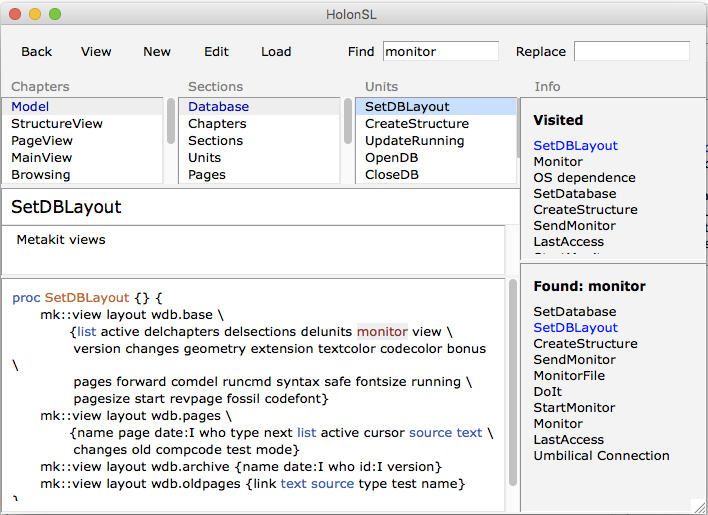This screenshot has height=515, width=708.
Task: Open the View menu
Action: coord(96,51)
